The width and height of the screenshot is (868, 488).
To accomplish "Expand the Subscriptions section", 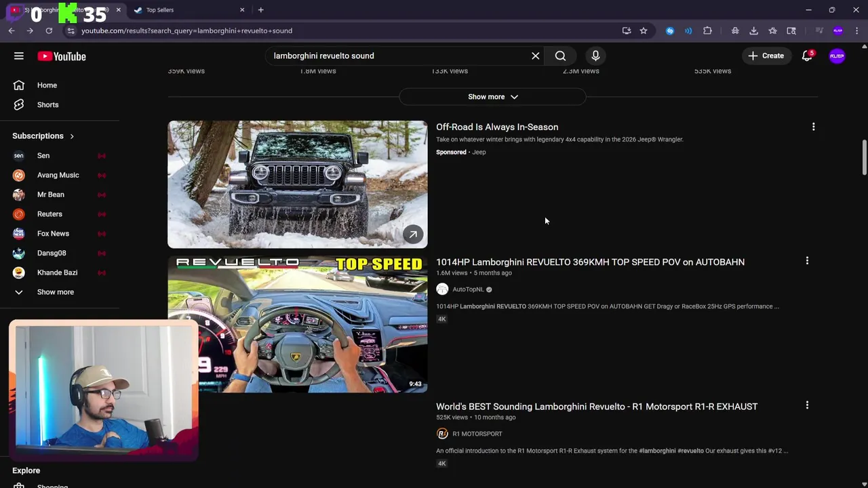I will tap(43, 136).
